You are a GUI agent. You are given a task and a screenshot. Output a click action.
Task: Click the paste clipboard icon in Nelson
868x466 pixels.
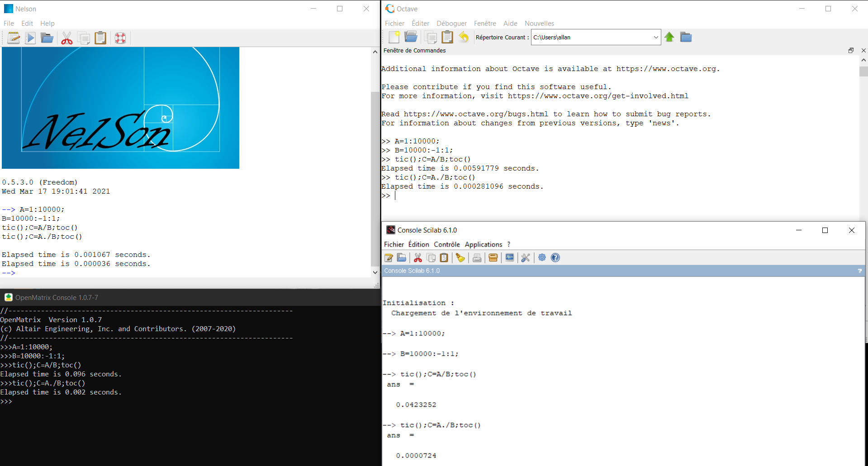pos(100,38)
